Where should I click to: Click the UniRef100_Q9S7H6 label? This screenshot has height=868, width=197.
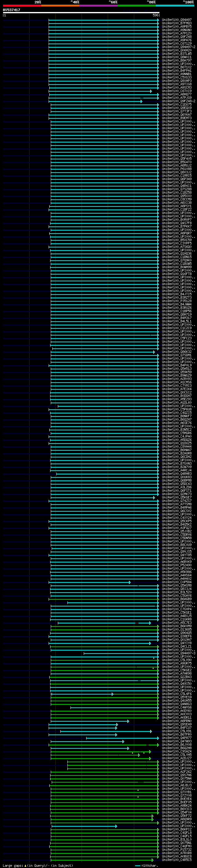[x=177, y=775]
